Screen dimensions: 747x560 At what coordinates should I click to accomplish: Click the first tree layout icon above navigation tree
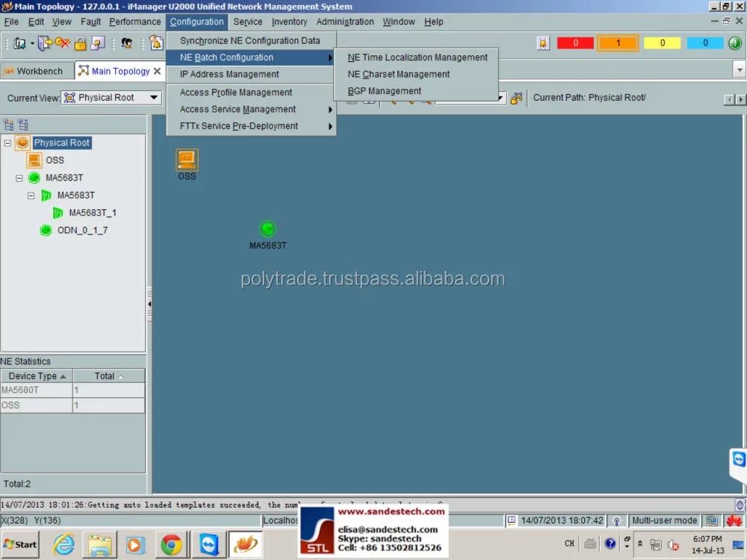(x=8, y=125)
